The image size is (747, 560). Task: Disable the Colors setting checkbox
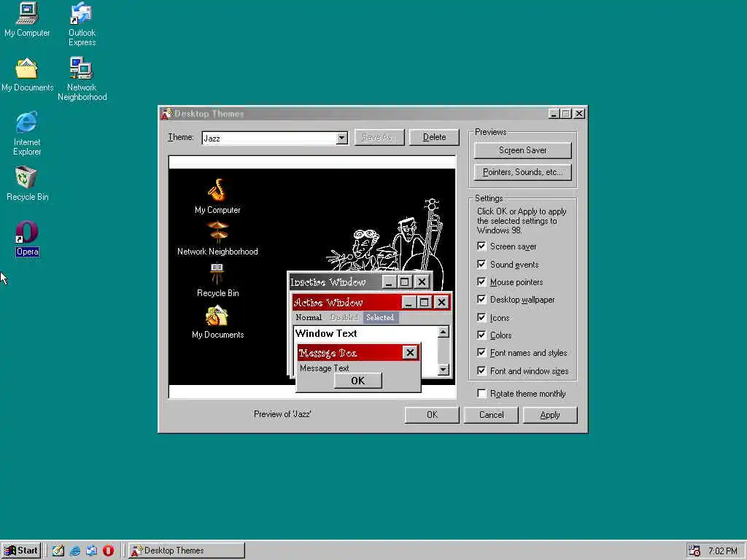click(x=481, y=335)
